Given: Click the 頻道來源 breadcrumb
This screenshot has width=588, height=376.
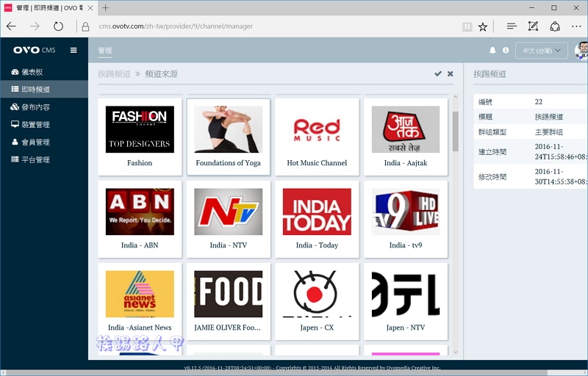Looking at the screenshot, I should [x=161, y=73].
